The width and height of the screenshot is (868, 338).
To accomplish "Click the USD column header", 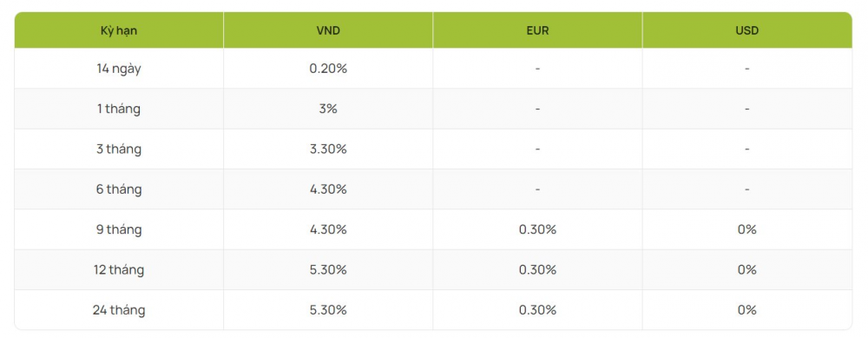I will [746, 31].
